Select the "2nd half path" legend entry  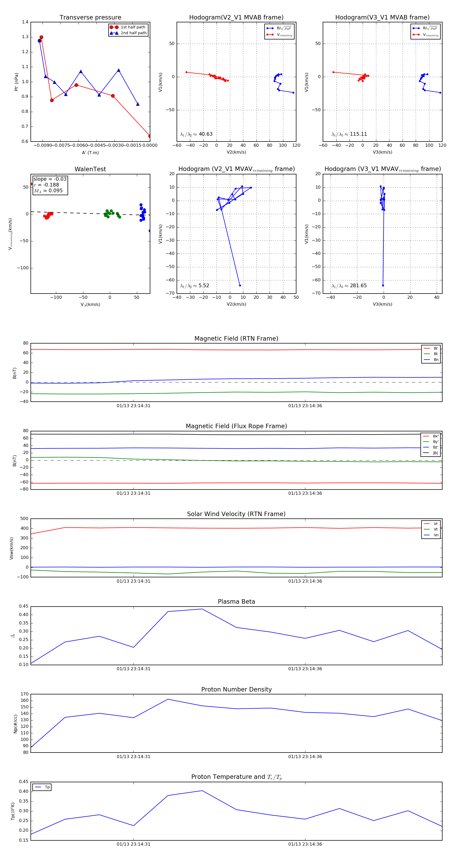(x=128, y=33)
